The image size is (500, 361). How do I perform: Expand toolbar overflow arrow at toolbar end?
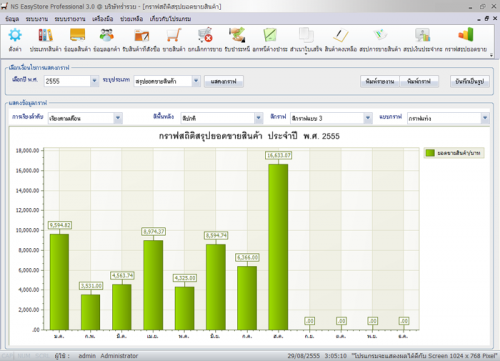click(491, 55)
